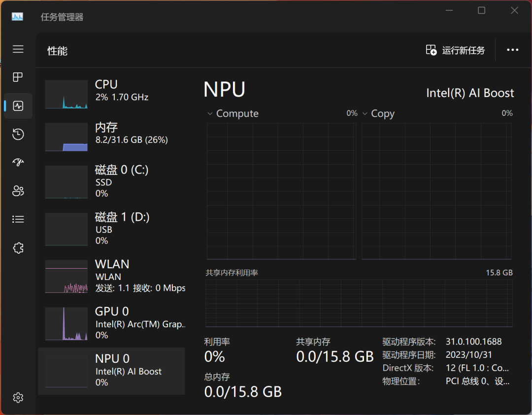532x415 pixels.
Task: Click the Task Manager app icon
Action: point(17,17)
